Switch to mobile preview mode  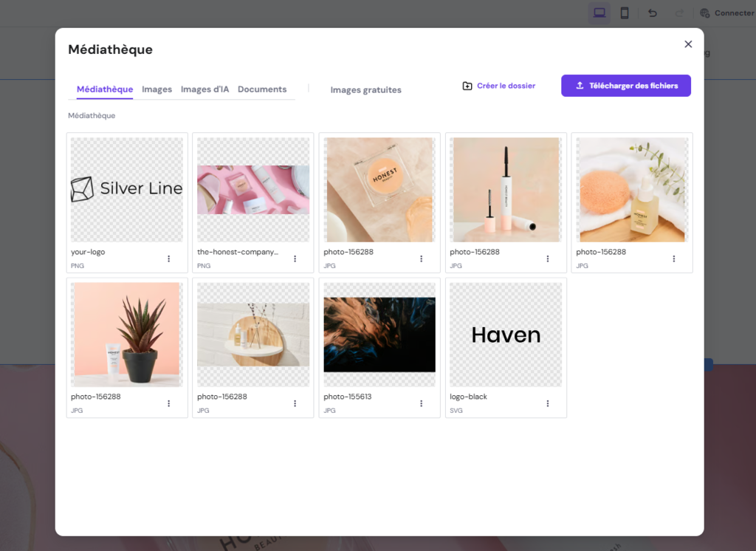coord(624,13)
